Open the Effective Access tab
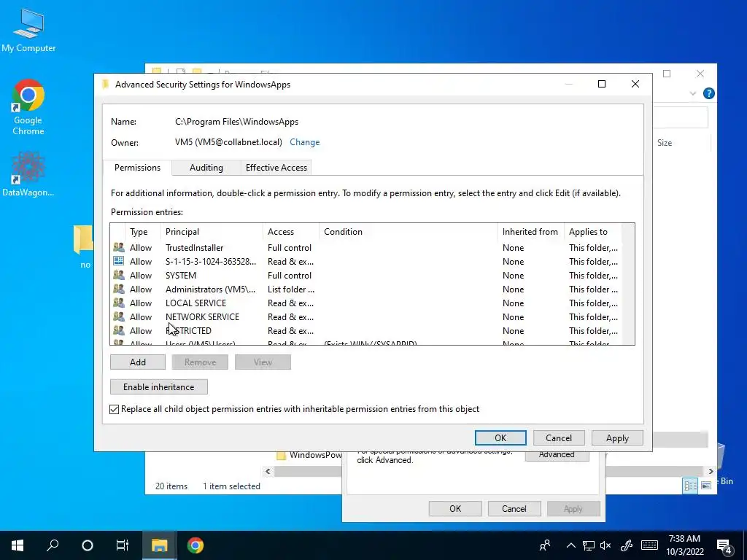 coord(276,168)
